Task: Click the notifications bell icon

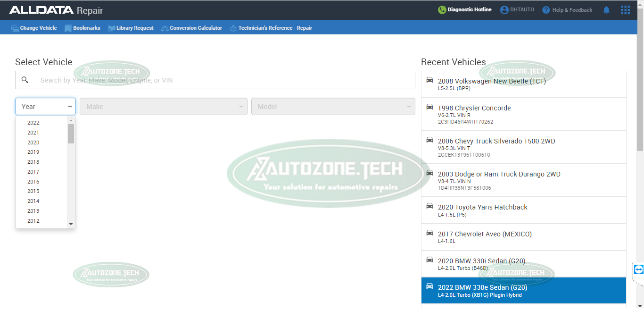Action: (606, 10)
